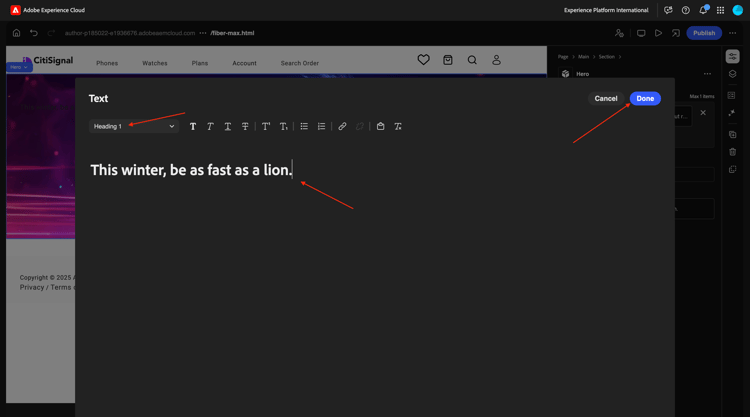Click the data sources icon in right rail
Viewport: 750px width, 417px height.
click(x=731, y=96)
